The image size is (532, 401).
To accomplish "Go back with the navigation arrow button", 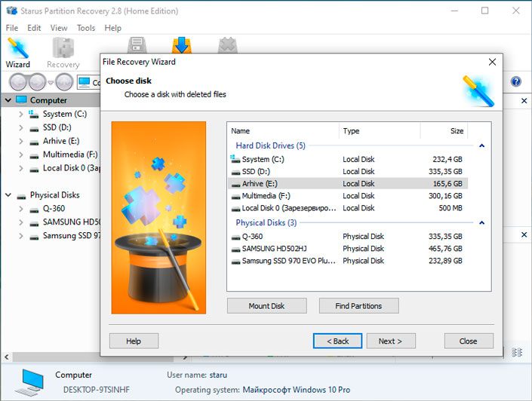I will [x=18, y=81].
